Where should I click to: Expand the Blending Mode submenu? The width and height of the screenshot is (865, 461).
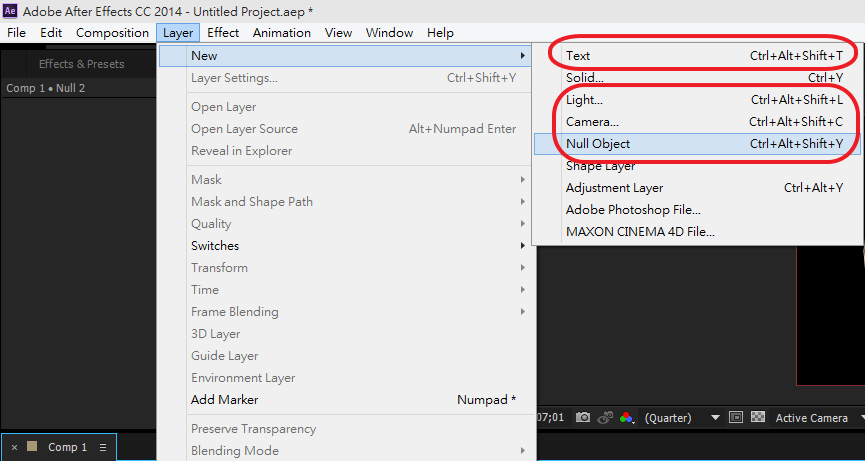click(522, 451)
